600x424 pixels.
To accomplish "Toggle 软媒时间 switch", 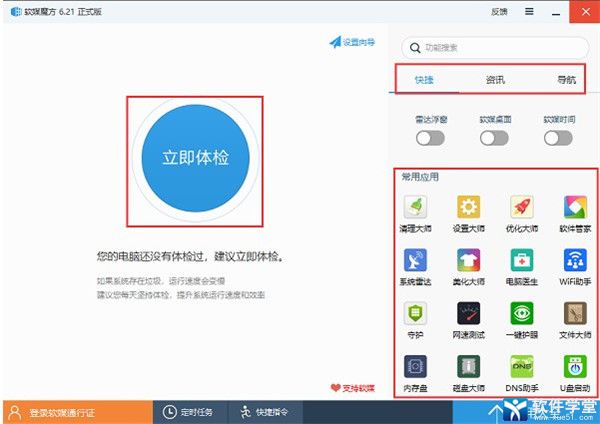I will pyautogui.click(x=558, y=138).
